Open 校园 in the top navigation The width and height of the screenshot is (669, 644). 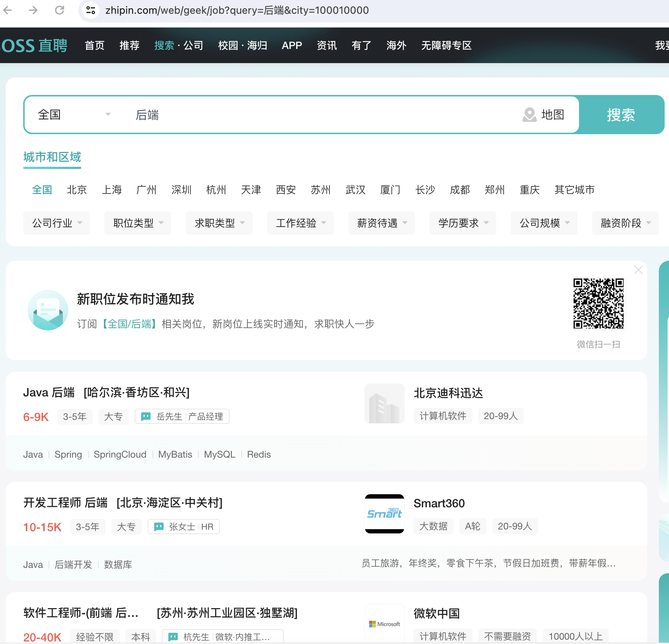point(228,45)
